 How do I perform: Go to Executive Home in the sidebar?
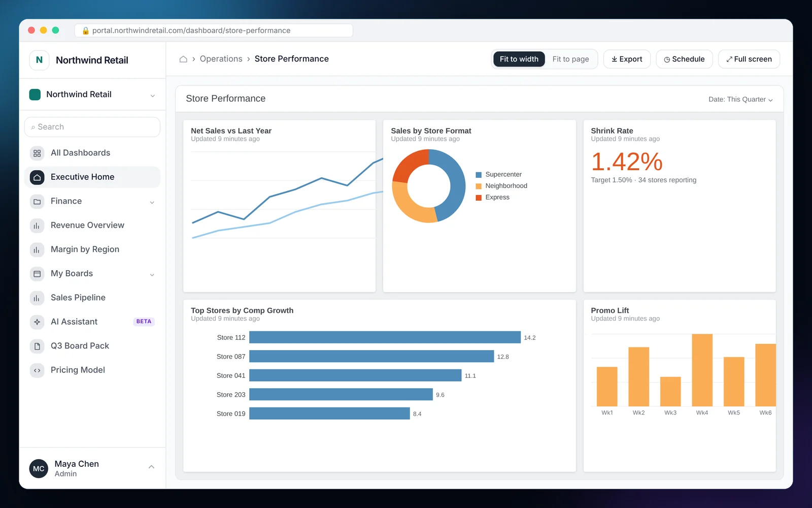pos(92,177)
